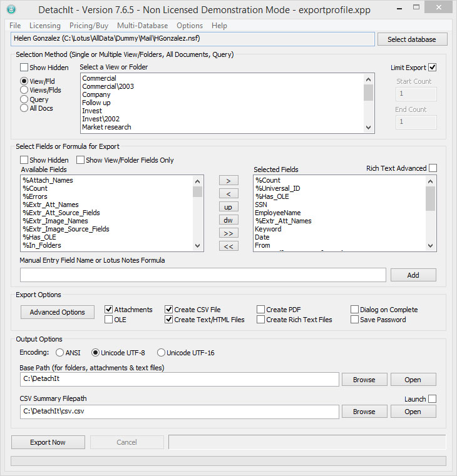The height and width of the screenshot is (476, 457).
Task: Add field with the > button
Action: coord(228,181)
